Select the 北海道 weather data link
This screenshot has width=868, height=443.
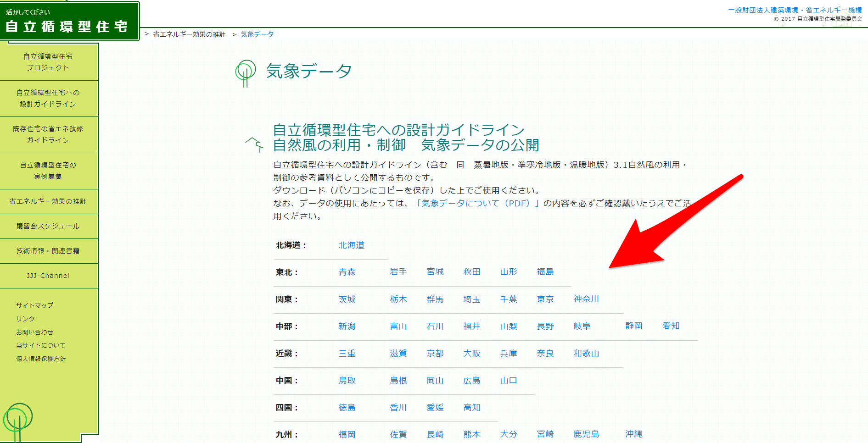point(352,245)
